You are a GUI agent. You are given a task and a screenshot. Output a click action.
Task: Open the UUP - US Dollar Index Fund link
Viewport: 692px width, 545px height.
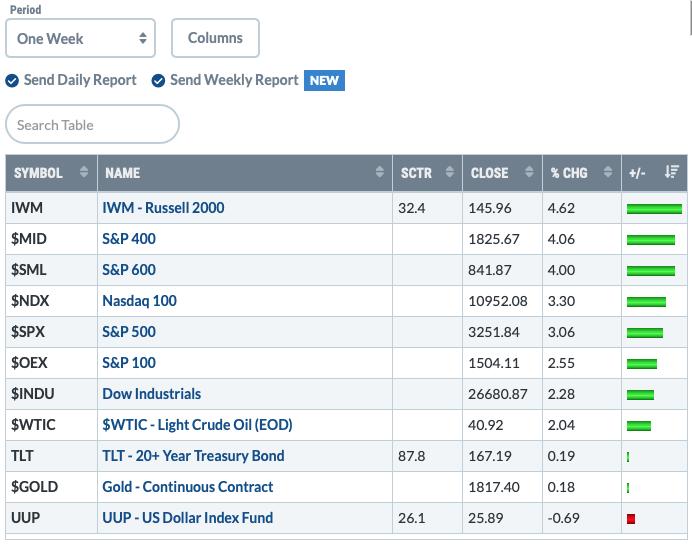click(188, 518)
